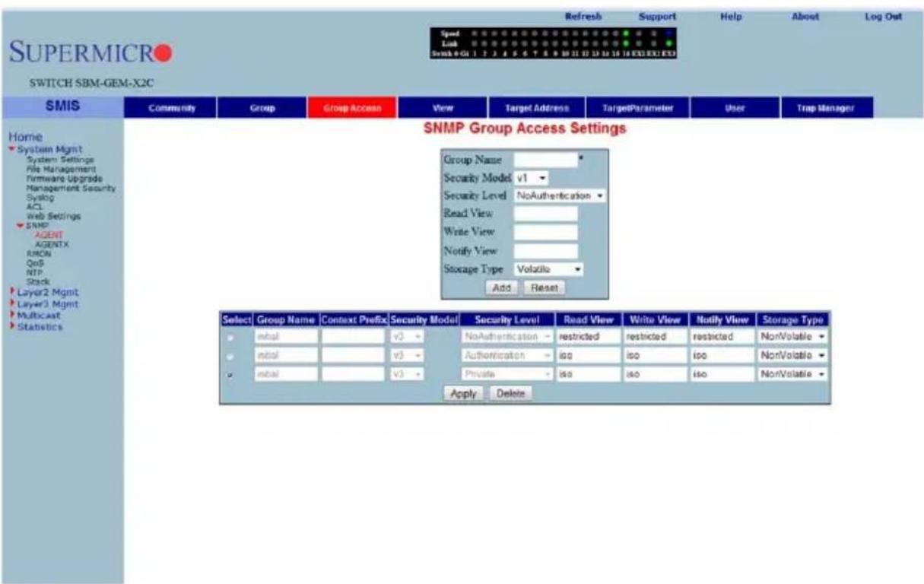The image size is (924, 584).
Task: Click the Apply button
Action: pyautogui.click(x=463, y=394)
